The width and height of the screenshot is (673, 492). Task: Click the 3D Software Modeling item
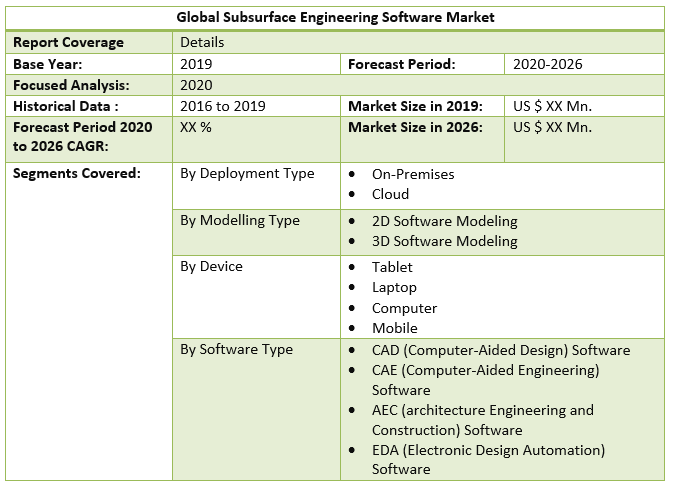[444, 241]
